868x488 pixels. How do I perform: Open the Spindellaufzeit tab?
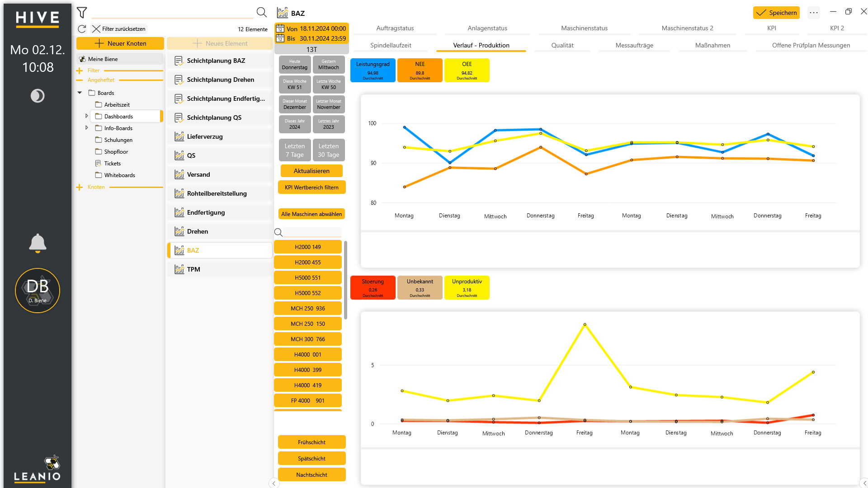[x=391, y=45]
